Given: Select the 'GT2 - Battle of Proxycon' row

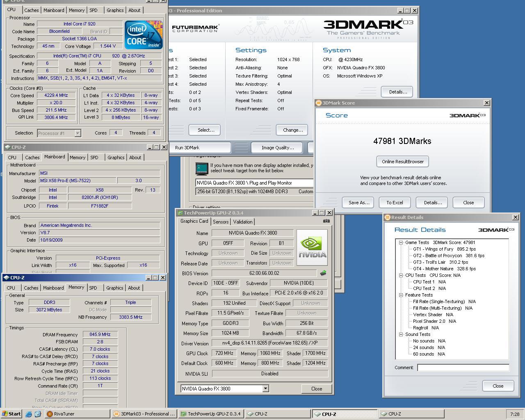Looking at the screenshot, I should (x=449, y=256).
